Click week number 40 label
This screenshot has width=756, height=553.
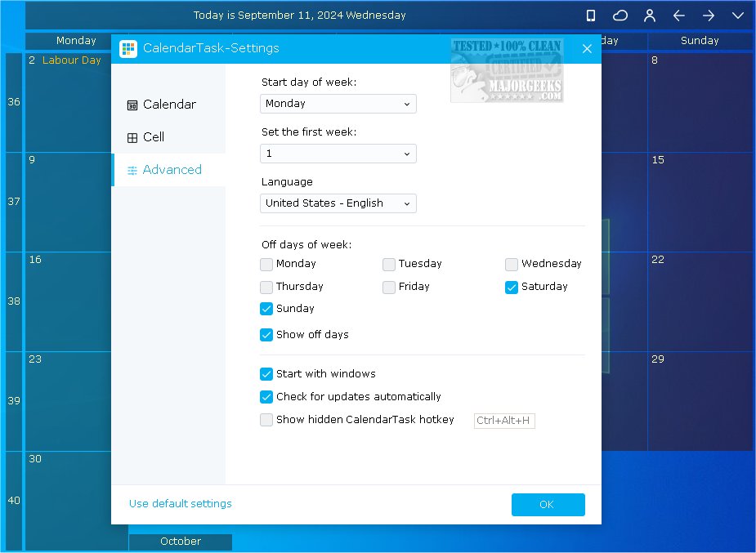tap(14, 501)
